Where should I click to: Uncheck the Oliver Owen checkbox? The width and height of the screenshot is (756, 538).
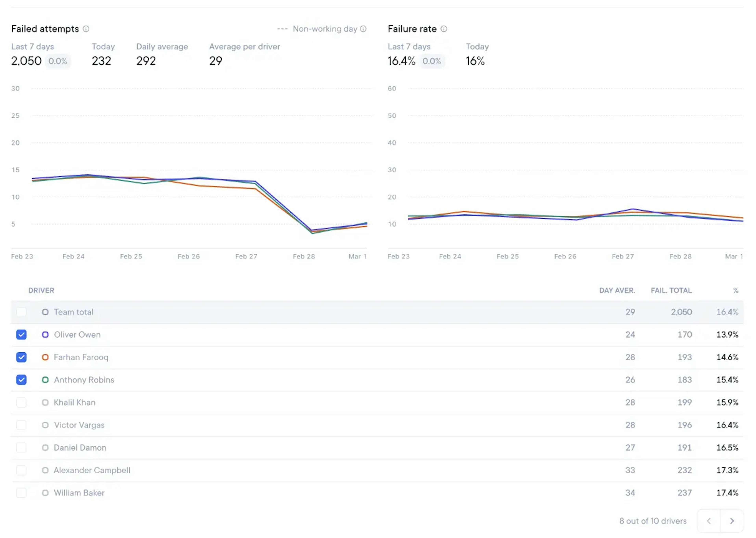tap(21, 335)
